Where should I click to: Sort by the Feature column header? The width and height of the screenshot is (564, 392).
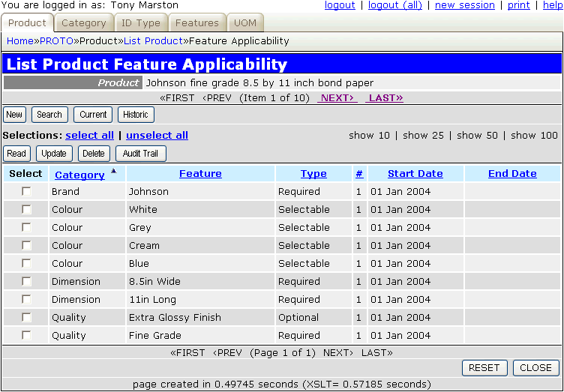(x=200, y=174)
